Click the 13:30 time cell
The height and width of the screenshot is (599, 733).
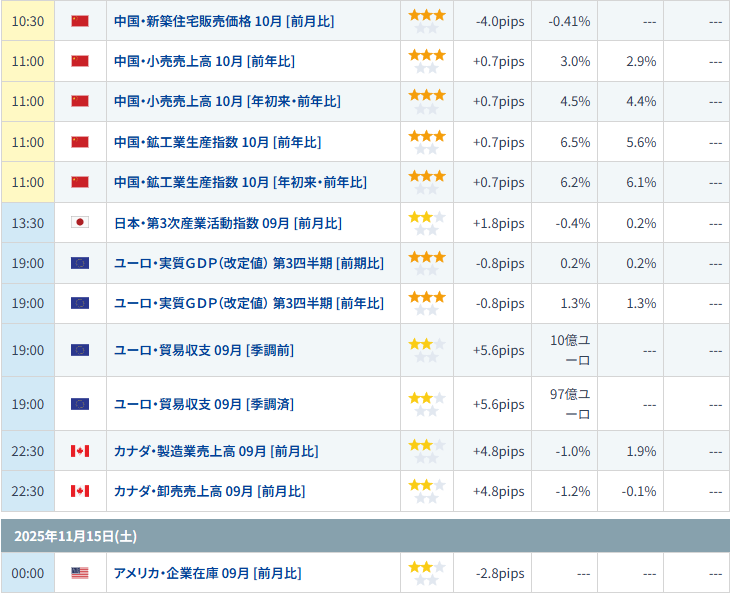point(28,223)
